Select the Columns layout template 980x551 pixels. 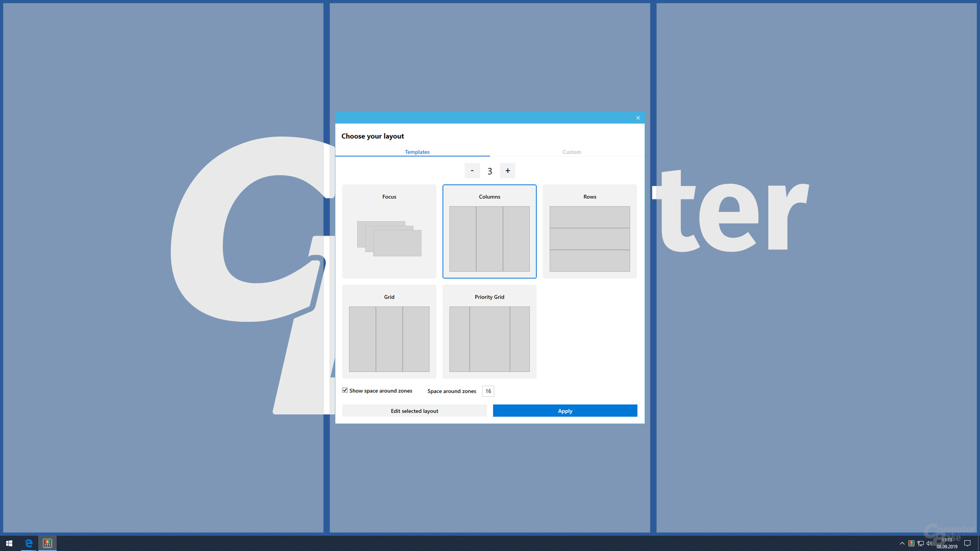(489, 231)
